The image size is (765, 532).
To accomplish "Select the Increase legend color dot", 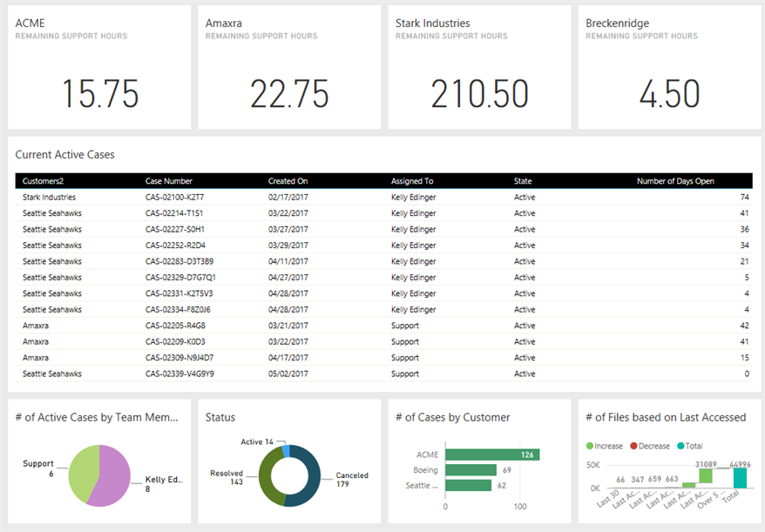I will coord(589,446).
